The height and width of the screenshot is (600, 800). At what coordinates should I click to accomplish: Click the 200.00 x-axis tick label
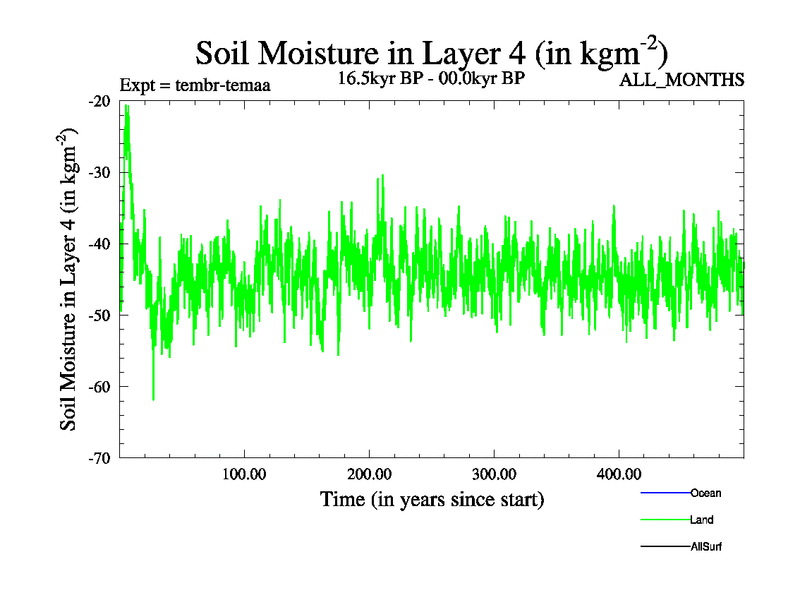(x=368, y=473)
